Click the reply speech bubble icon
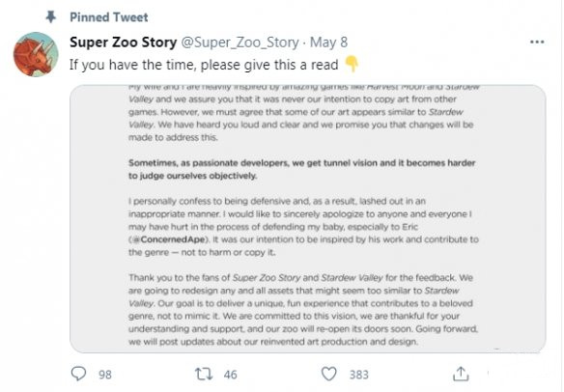Screen dimensions: 564x392 [78, 374]
